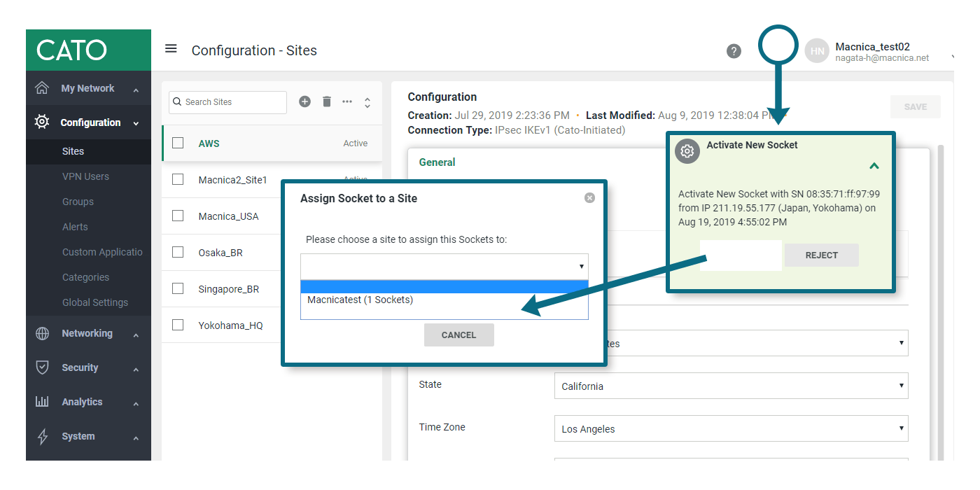Select the Yokohama_HQ site name
This screenshot has width=980, height=490.
[230, 325]
